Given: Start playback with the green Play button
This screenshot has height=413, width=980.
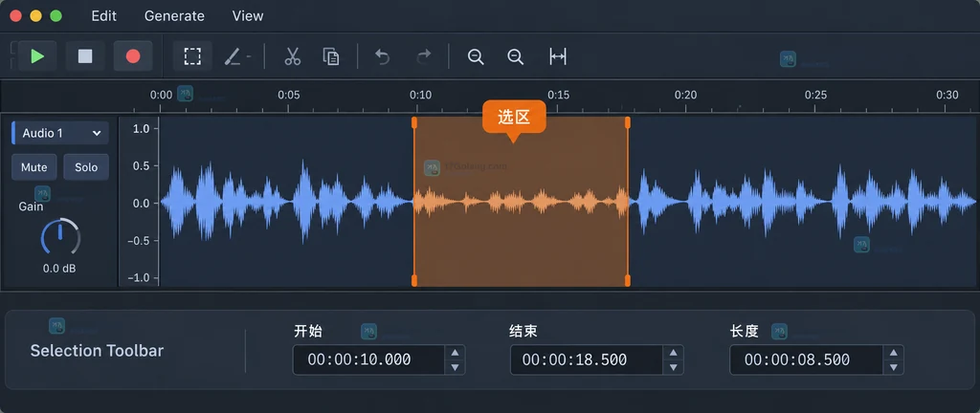Looking at the screenshot, I should tap(37, 56).
